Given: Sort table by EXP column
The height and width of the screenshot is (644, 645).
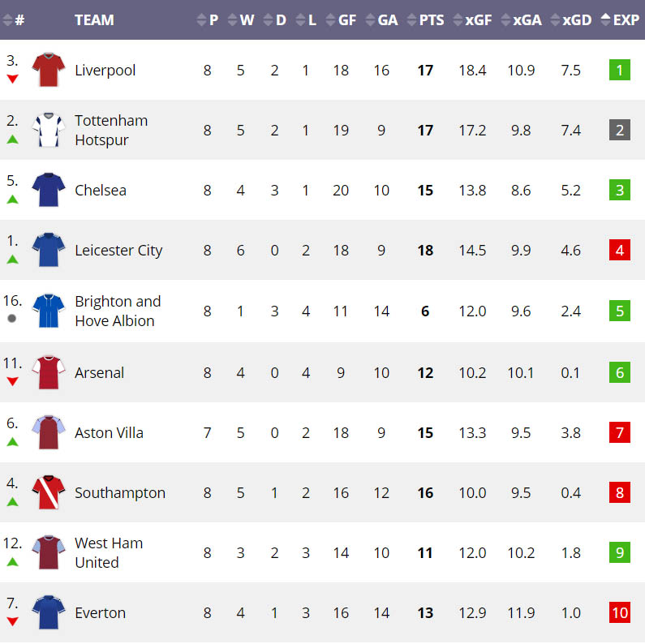Looking at the screenshot, I should click(621, 20).
